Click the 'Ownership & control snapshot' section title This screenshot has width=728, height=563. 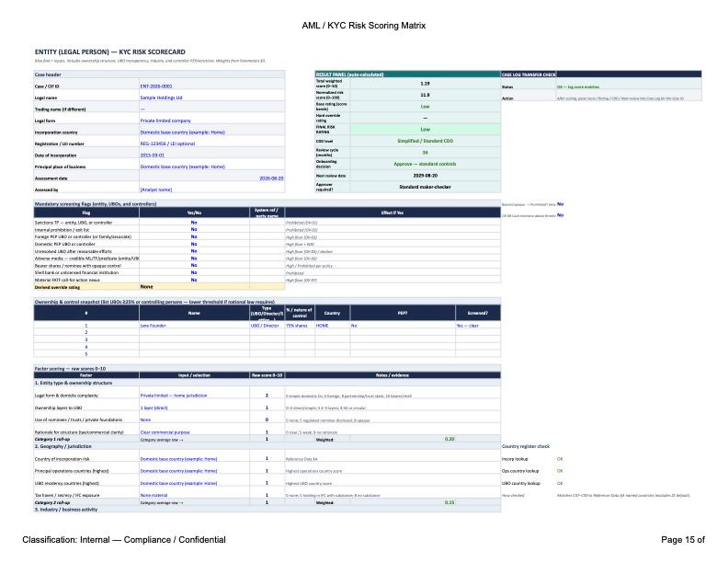154,302
